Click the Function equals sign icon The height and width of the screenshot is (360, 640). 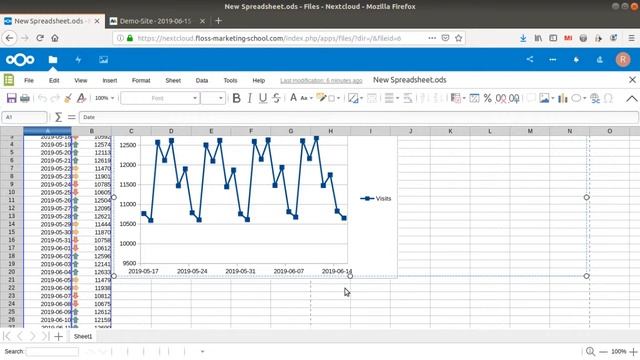(x=71, y=117)
